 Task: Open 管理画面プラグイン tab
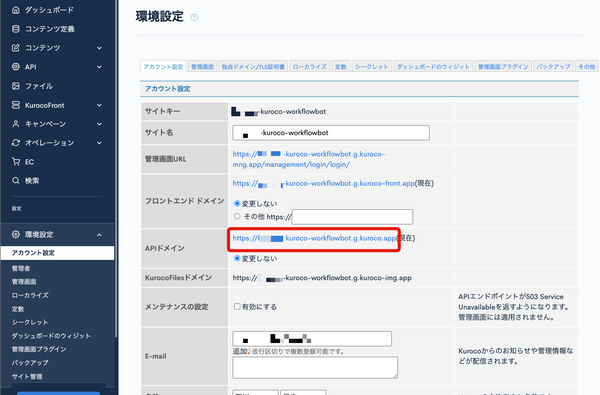click(503, 67)
